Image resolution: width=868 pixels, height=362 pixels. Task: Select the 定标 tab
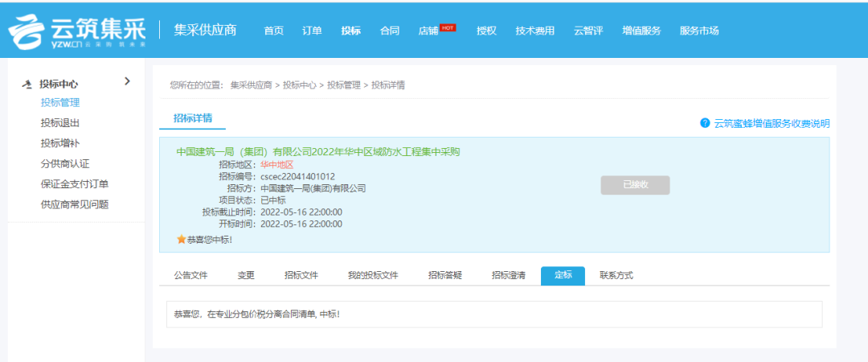(x=563, y=275)
